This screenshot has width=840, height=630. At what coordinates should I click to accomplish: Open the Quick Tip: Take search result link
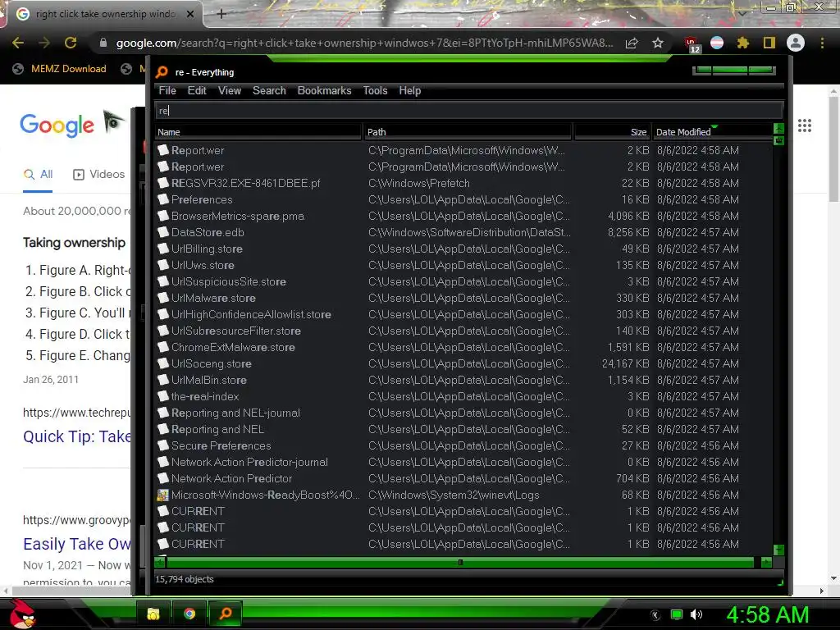click(76, 436)
